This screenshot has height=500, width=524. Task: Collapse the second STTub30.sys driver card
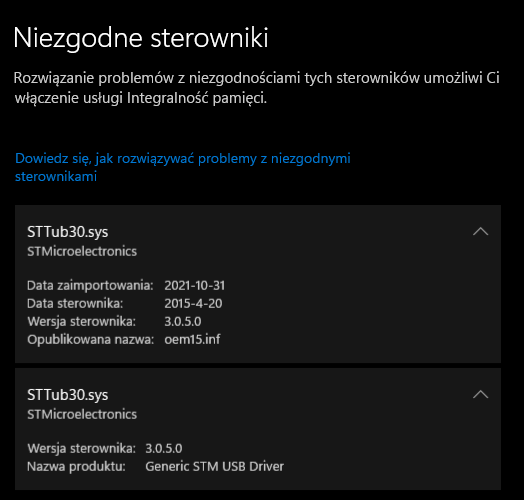(x=481, y=394)
